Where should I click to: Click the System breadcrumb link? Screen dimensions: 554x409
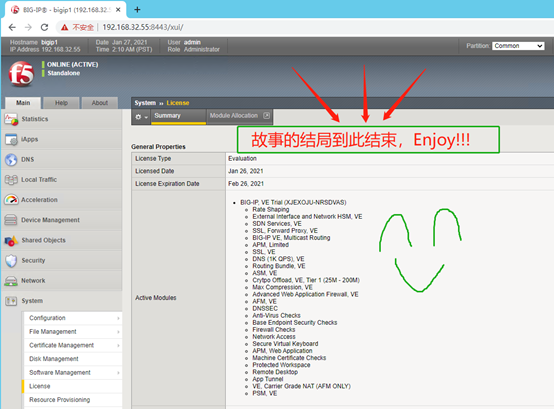click(x=145, y=103)
